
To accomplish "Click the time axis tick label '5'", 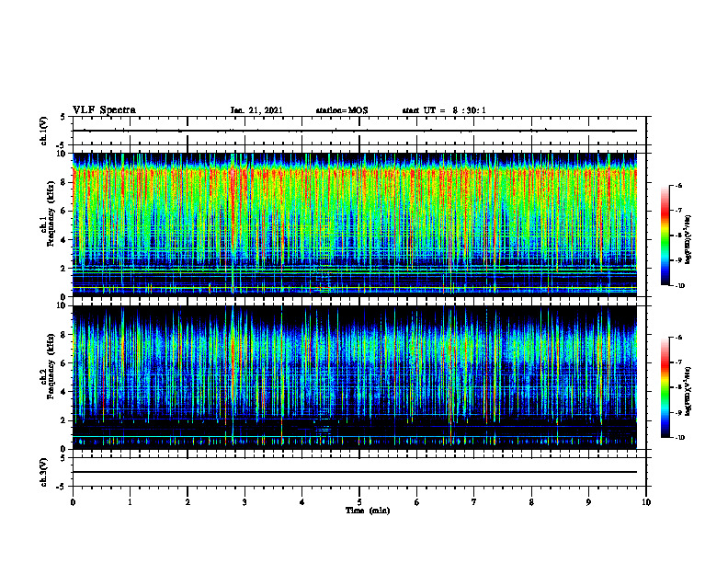I will [x=359, y=502].
